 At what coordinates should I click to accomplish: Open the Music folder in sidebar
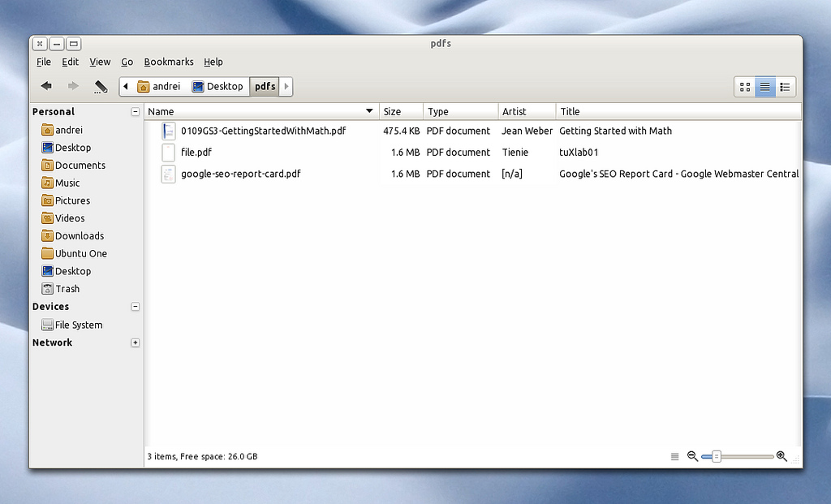(x=67, y=183)
